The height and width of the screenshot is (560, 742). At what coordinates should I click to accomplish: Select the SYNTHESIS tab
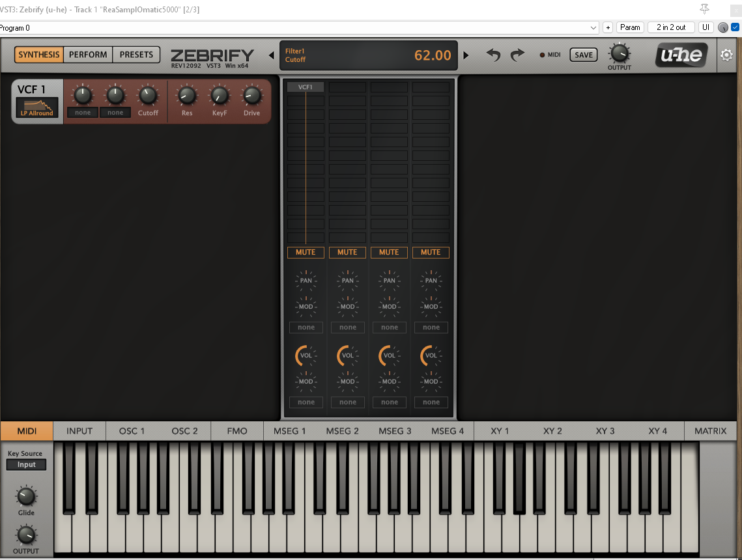point(39,55)
